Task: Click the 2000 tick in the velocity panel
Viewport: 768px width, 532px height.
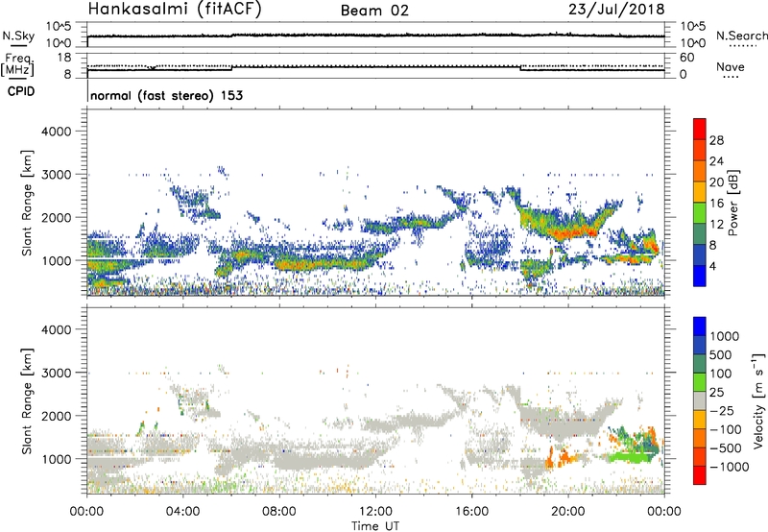Action: pos(56,416)
